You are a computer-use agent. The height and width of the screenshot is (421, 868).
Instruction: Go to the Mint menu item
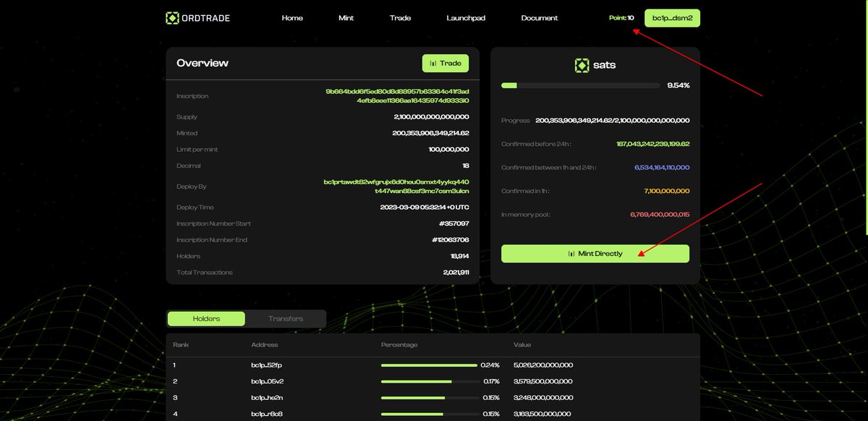pyautogui.click(x=346, y=18)
